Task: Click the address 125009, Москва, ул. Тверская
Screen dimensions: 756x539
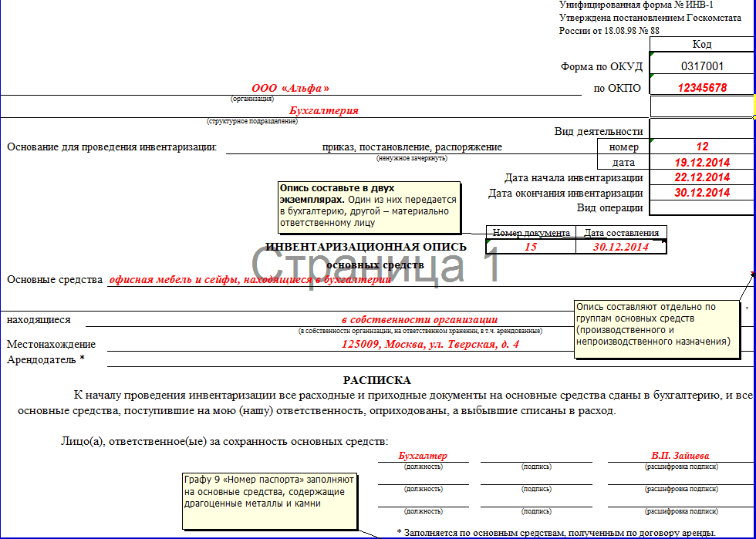Action: (430, 344)
